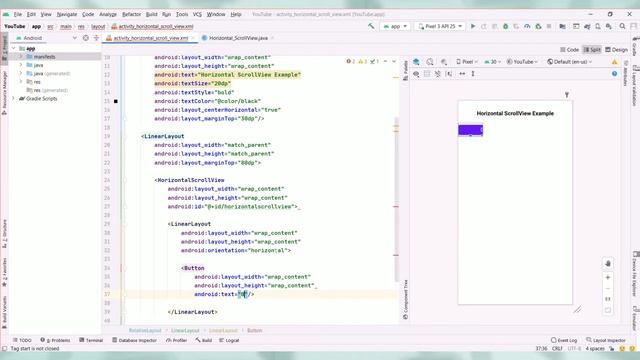The width and height of the screenshot is (640, 360).
Task: Open the Layout Inspector
Action: pos(606,340)
